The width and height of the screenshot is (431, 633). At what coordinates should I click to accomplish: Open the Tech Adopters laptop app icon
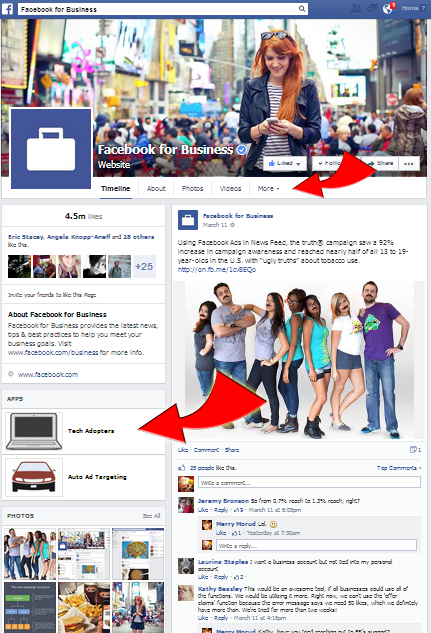34,431
